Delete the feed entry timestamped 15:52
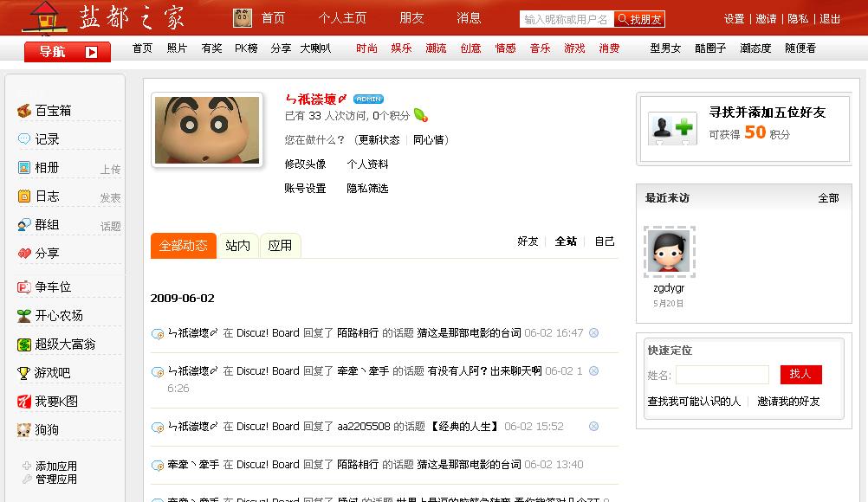 click(593, 426)
